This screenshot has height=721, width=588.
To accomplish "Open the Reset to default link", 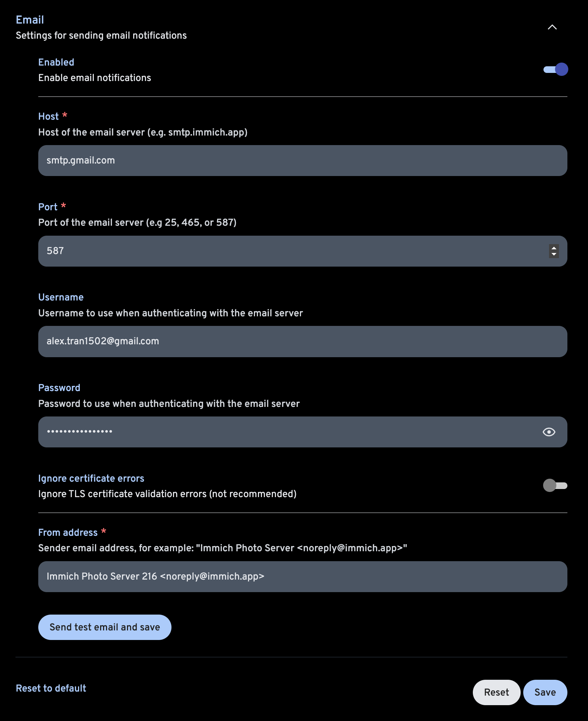I will click(51, 688).
